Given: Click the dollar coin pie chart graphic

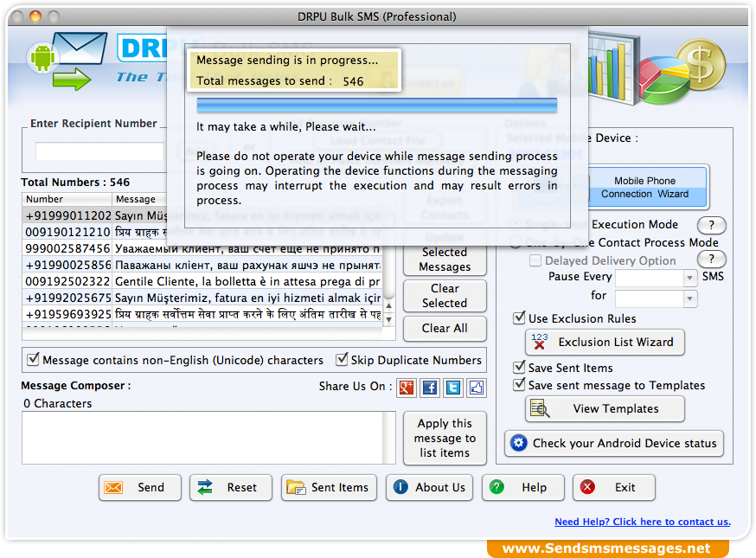Looking at the screenshot, I should point(682,73).
